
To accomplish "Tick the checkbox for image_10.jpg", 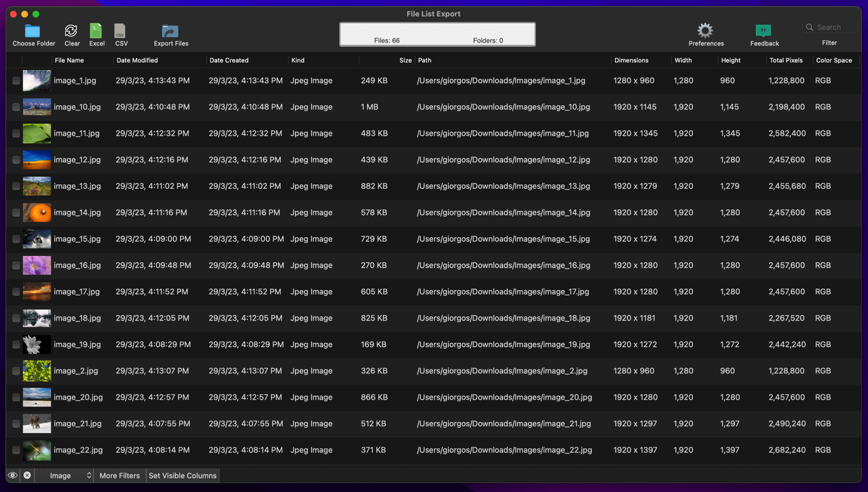I will click(16, 107).
